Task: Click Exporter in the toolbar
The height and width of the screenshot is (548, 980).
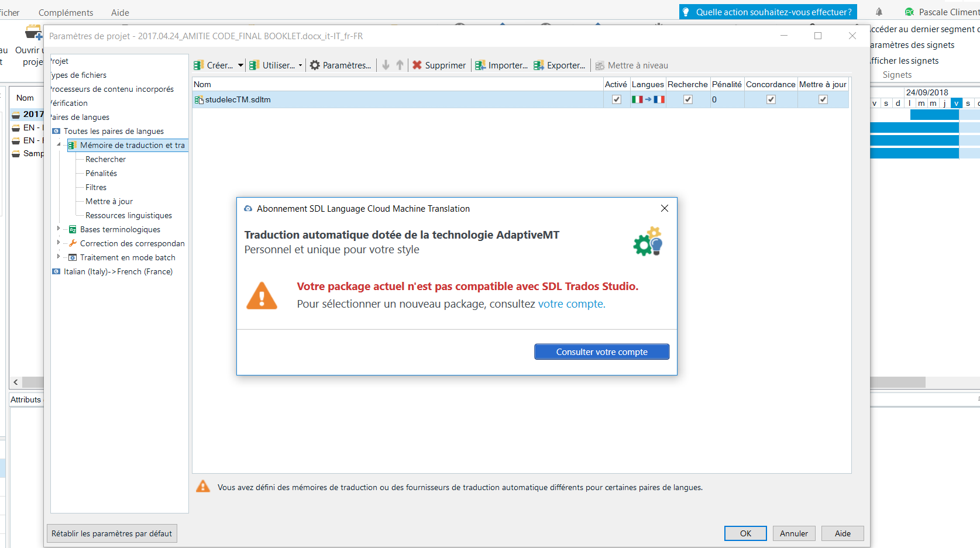Action: [x=559, y=66]
